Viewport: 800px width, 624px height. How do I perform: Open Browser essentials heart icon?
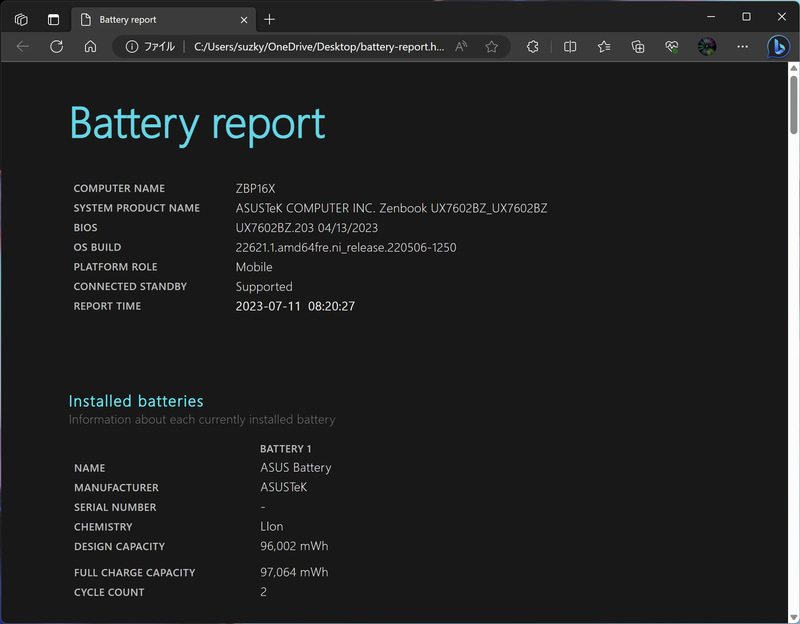point(672,46)
